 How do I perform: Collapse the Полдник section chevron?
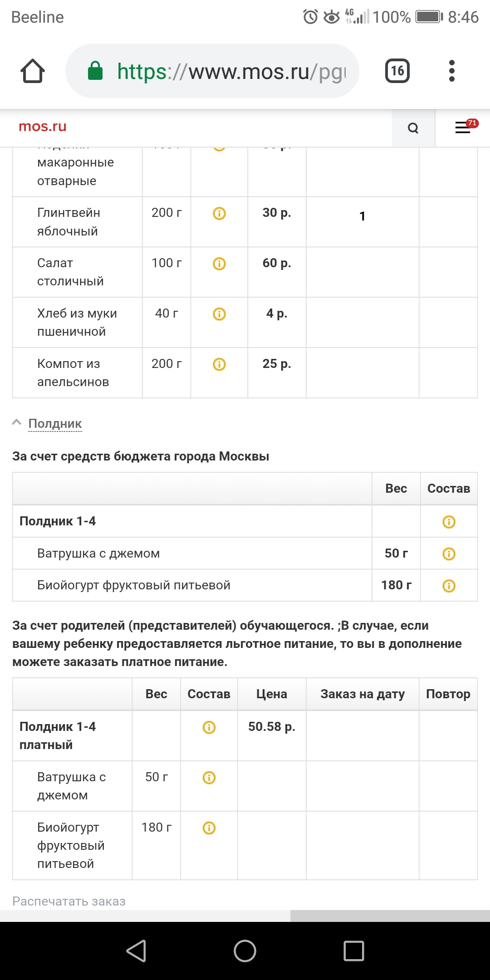pyautogui.click(x=17, y=422)
